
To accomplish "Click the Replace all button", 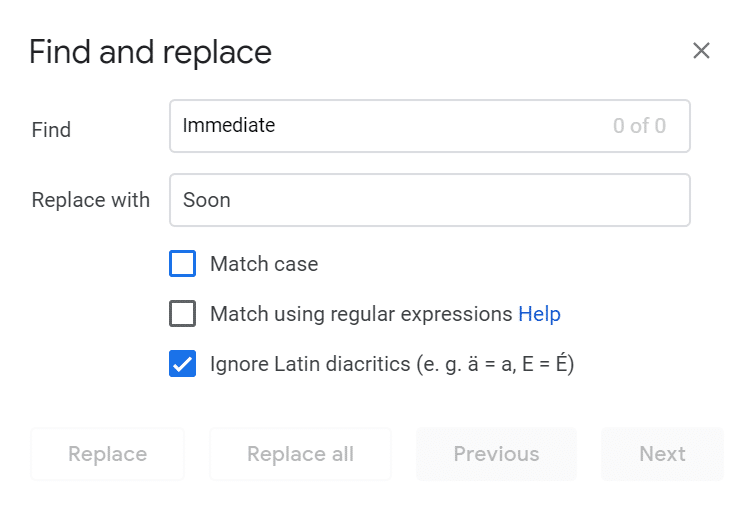I will tap(300, 454).
